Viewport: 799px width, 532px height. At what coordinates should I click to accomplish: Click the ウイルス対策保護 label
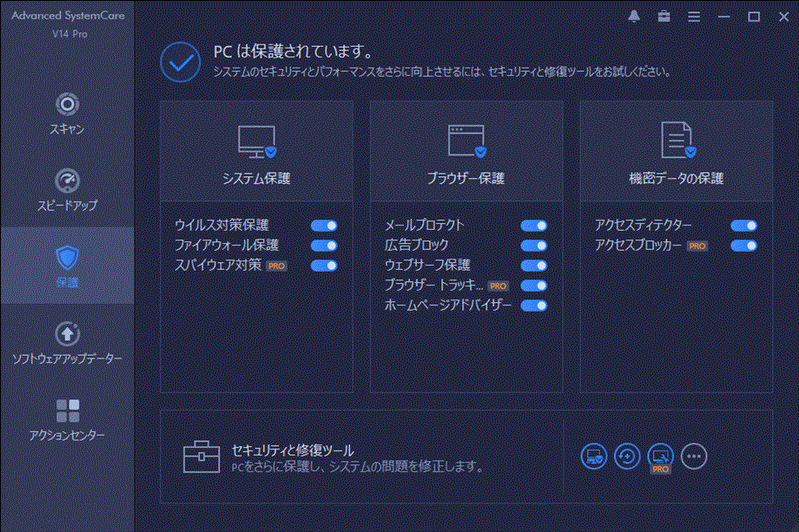tap(221, 225)
